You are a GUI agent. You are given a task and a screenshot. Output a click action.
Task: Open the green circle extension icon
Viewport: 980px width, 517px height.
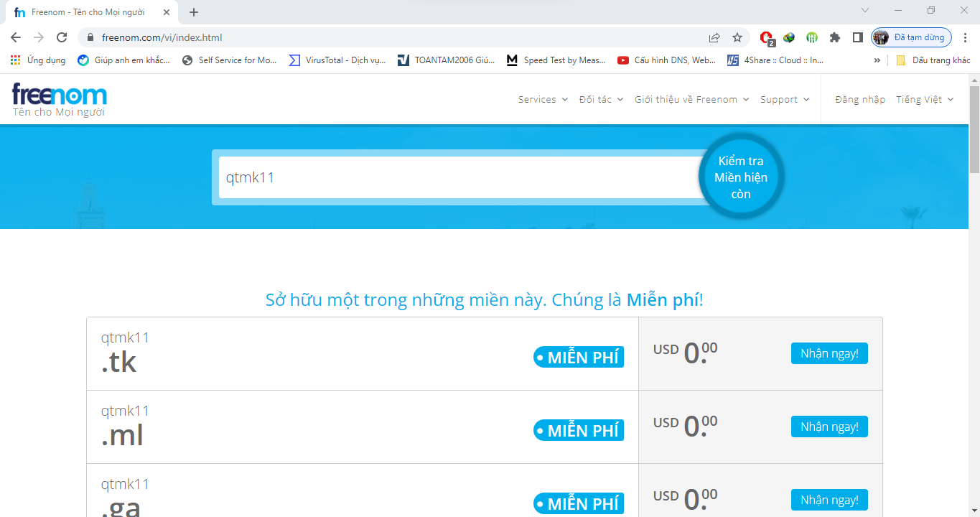click(x=812, y=37)
